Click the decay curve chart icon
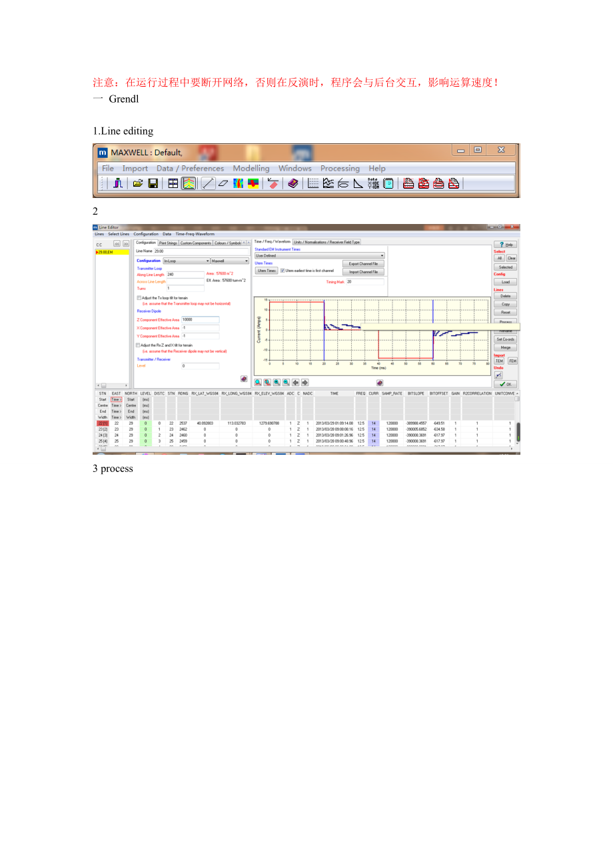The image size is (613, 868). pyautogui.click(x=328, y=183)
